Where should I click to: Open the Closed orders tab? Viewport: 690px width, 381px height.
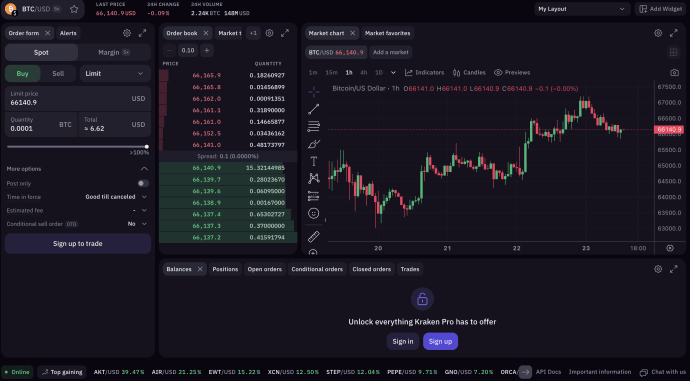[371, 269]
